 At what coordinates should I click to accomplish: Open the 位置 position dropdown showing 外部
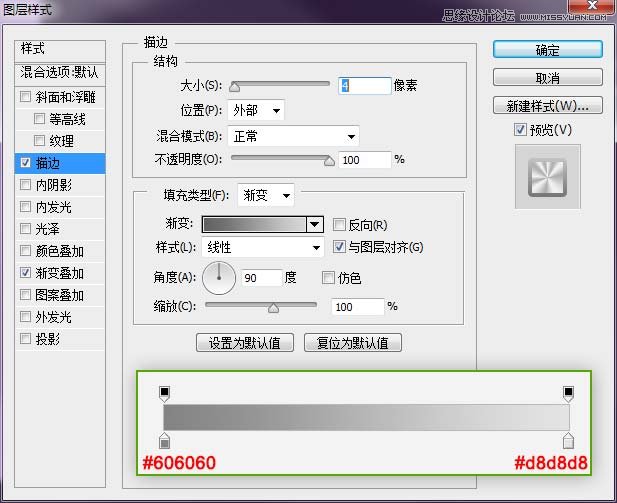pos(256,110)
